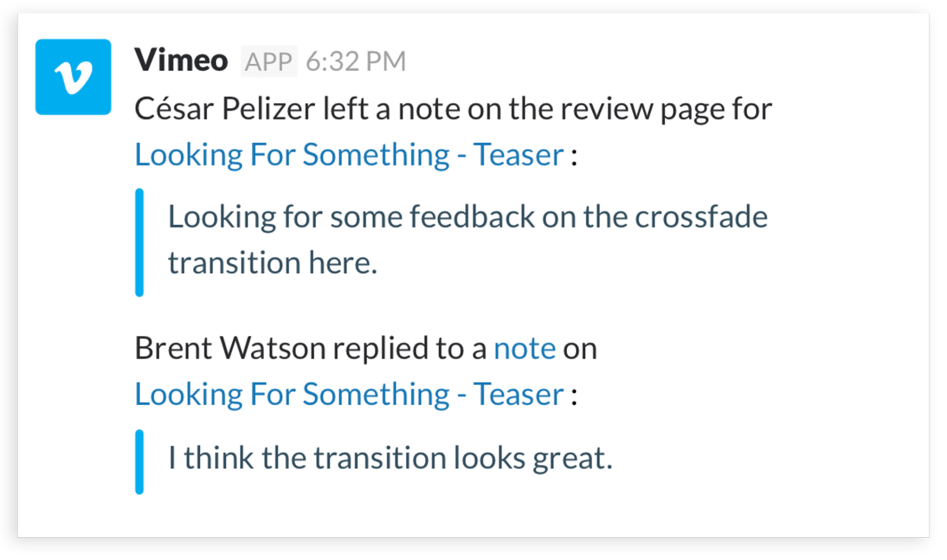947x560 pixels.
Task: Select the quoted crossfade feedback line
Action: 468,217
